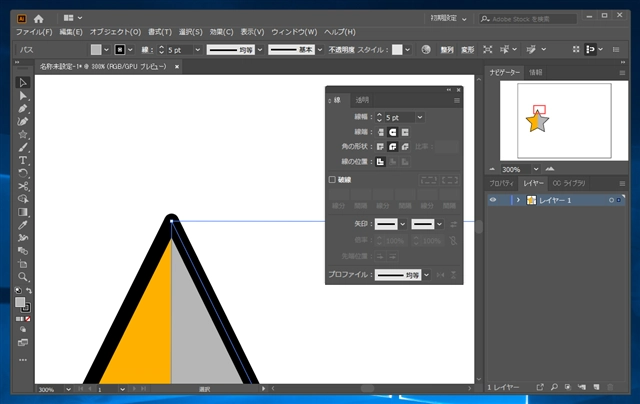Open the edit toolbar three-dots button
The height and width of the screenshot is (404, 640).
[23, 360]
